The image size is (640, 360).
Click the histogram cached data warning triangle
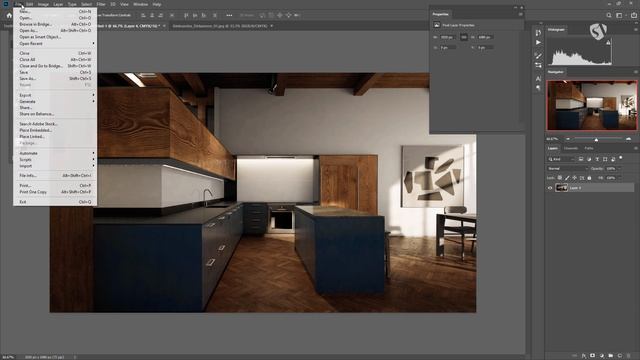pos(608,42)
